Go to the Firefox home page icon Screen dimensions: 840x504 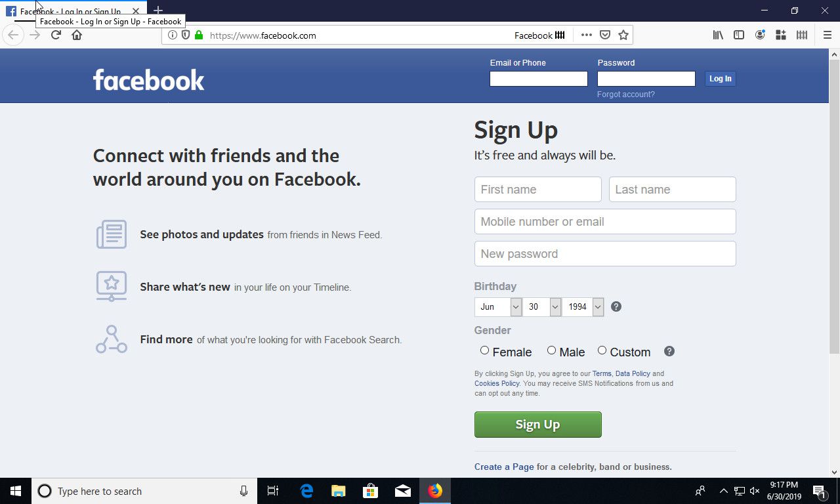pyautogui.click(x=77, y=35)
